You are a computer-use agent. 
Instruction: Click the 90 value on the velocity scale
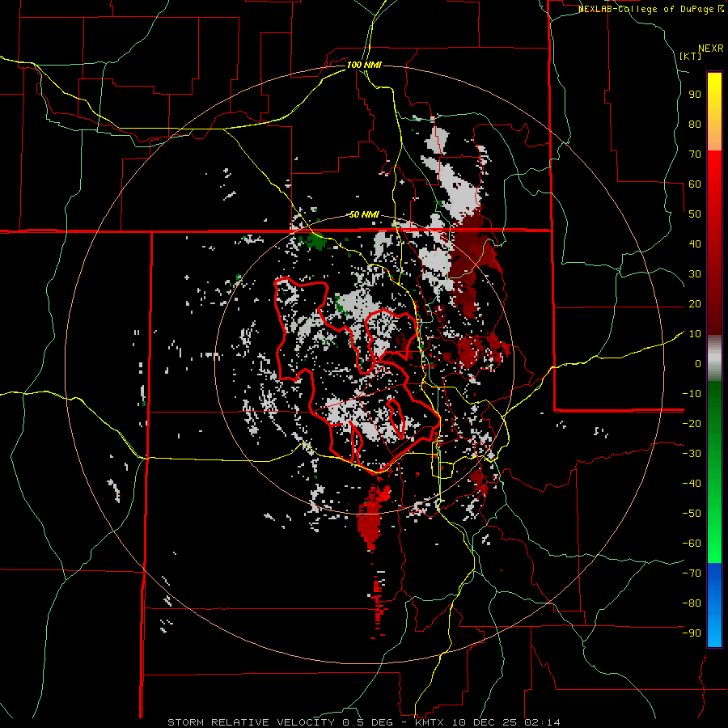695,95
